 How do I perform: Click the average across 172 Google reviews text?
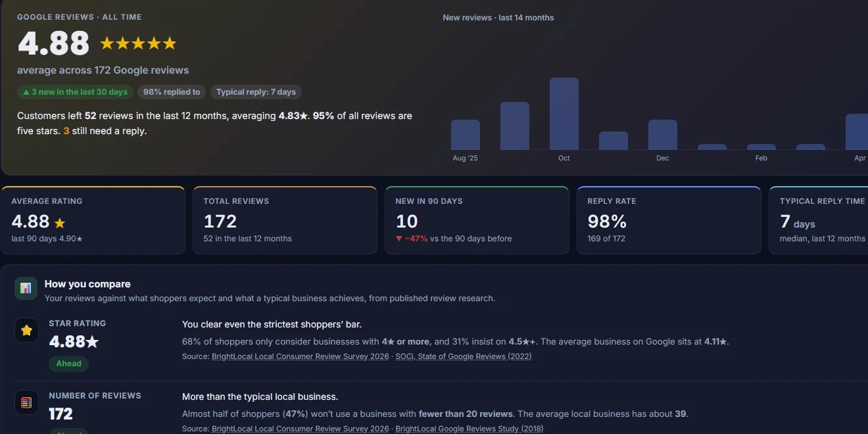point(103,70)
